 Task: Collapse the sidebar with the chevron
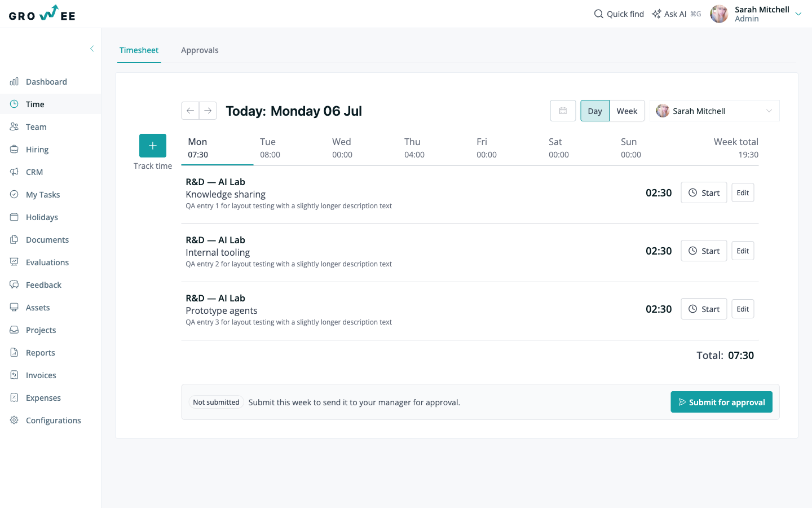pos(92,49)
